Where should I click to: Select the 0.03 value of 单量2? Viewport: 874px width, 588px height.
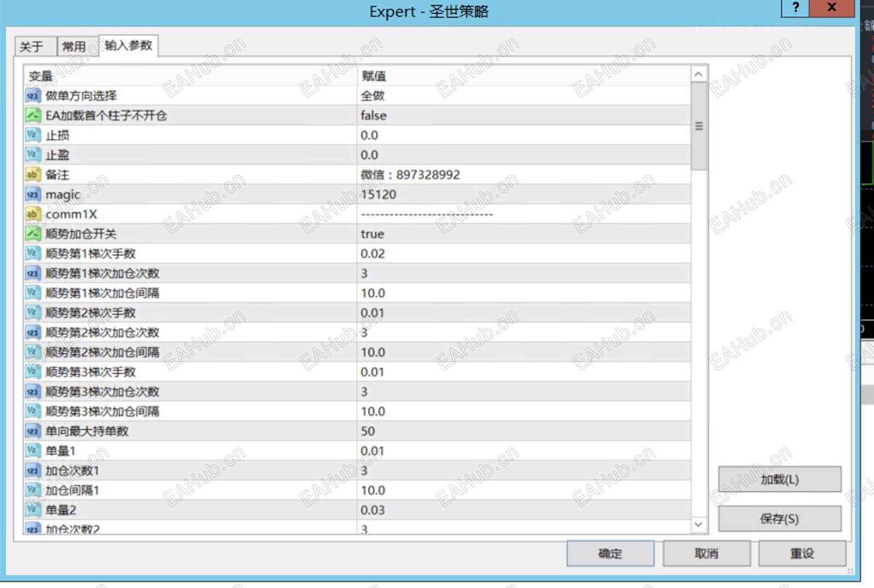(x=373, y=510)
